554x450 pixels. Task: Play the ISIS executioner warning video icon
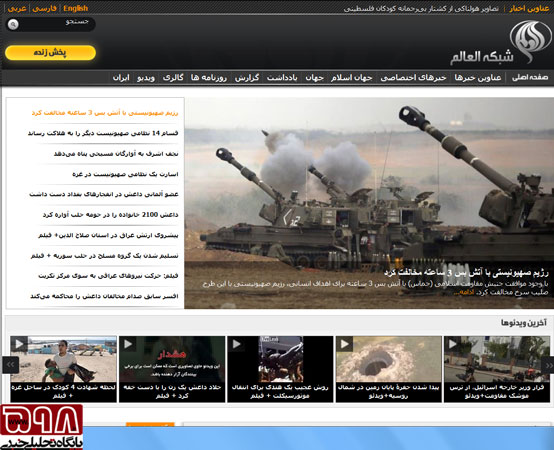pyautogui.click(x=128, y=343)
